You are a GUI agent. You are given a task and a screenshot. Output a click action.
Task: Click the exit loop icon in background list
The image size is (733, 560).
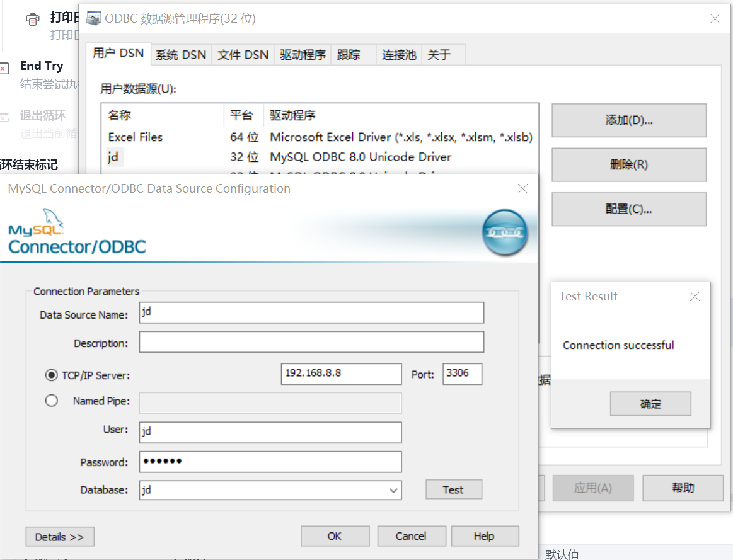(x=4, y=117)
